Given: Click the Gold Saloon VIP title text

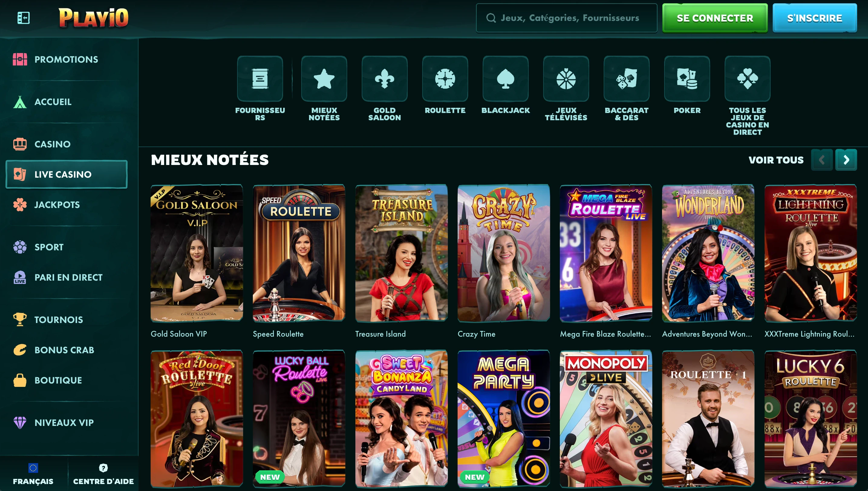Looking at the screenshot, I should pyautogui.click(x=178, y=334).
